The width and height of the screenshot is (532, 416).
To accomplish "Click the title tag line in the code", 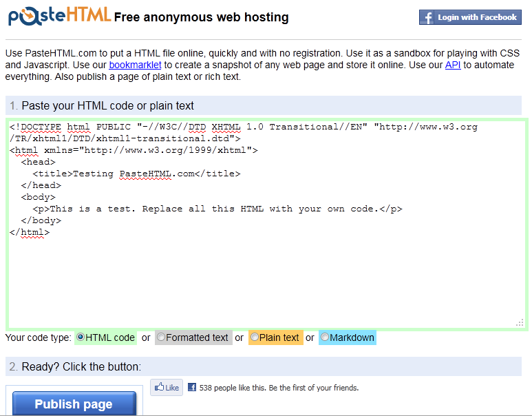I will [x=136, y=174].
